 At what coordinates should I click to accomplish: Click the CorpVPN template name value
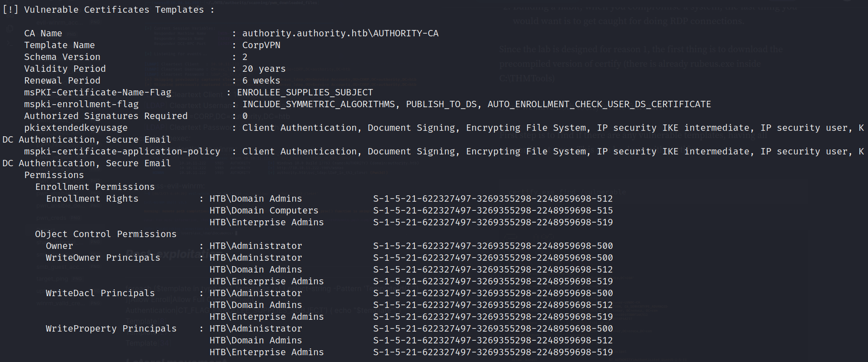coord(261,45)
